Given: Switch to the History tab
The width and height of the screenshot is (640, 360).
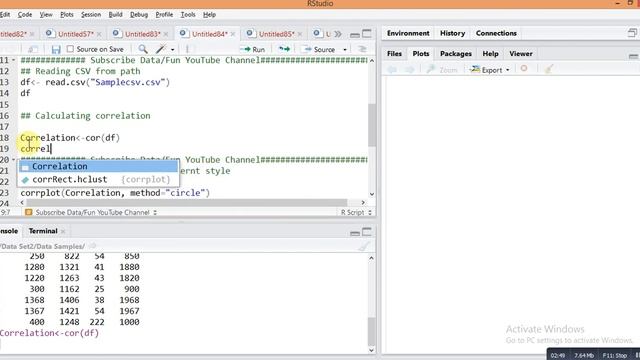Looking at the screenshot, I should [453, 33].
